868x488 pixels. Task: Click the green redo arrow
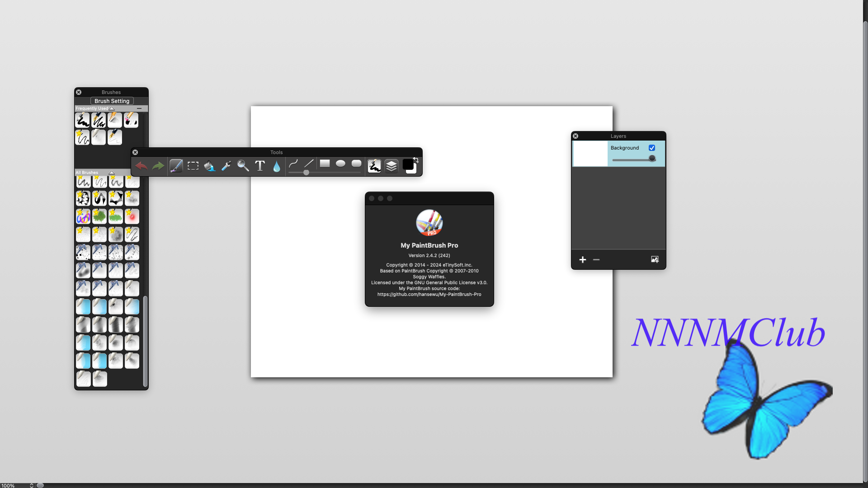(158, 166)
